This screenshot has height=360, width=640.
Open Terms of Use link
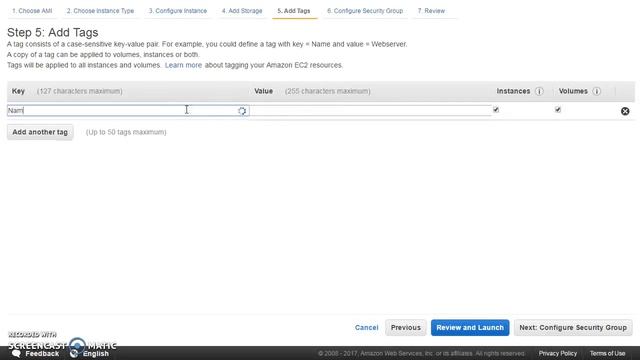(x=607, y=353)
